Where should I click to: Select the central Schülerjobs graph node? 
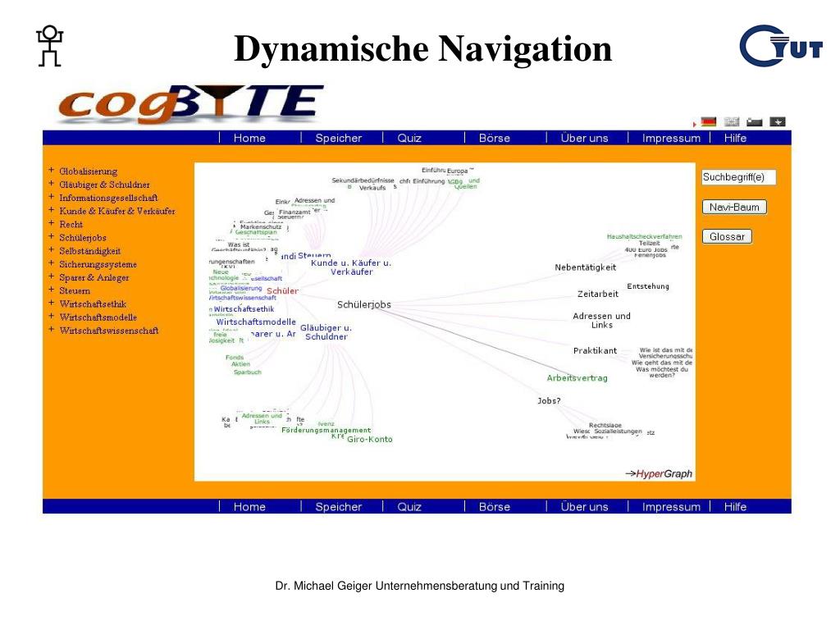(364, 305)
